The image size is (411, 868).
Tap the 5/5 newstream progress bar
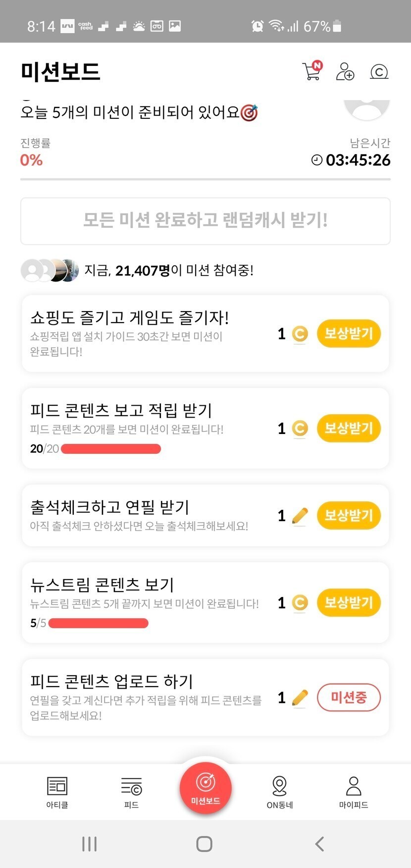coord(98,623)
